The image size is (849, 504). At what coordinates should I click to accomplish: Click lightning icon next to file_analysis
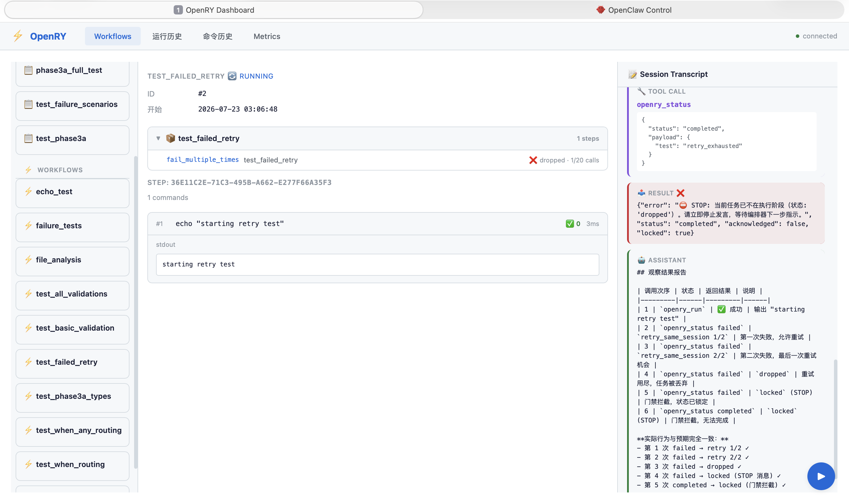coord(28,260)
